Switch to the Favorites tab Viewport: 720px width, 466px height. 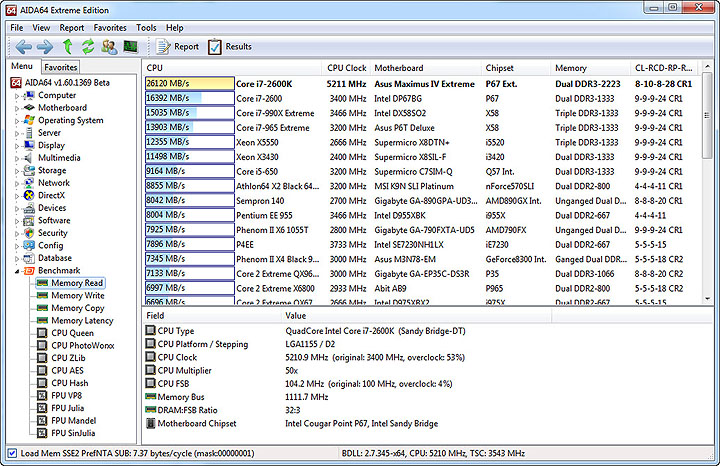[60, 67]
